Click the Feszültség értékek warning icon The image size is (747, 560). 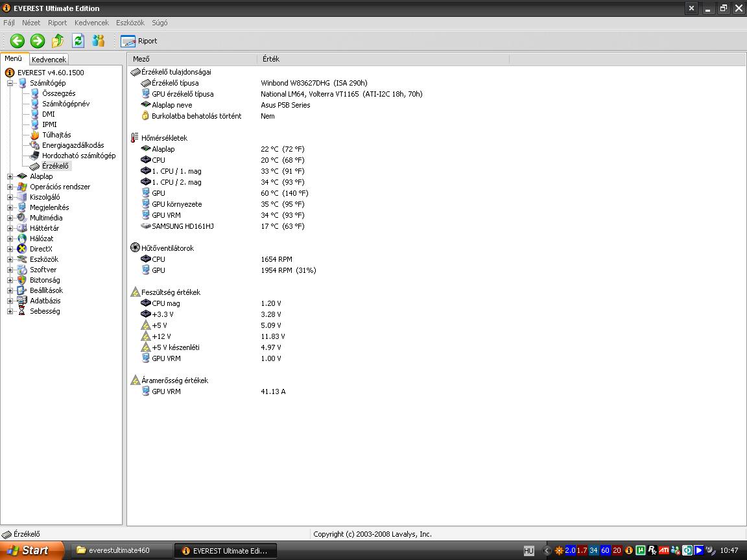(x=136, y=292)
